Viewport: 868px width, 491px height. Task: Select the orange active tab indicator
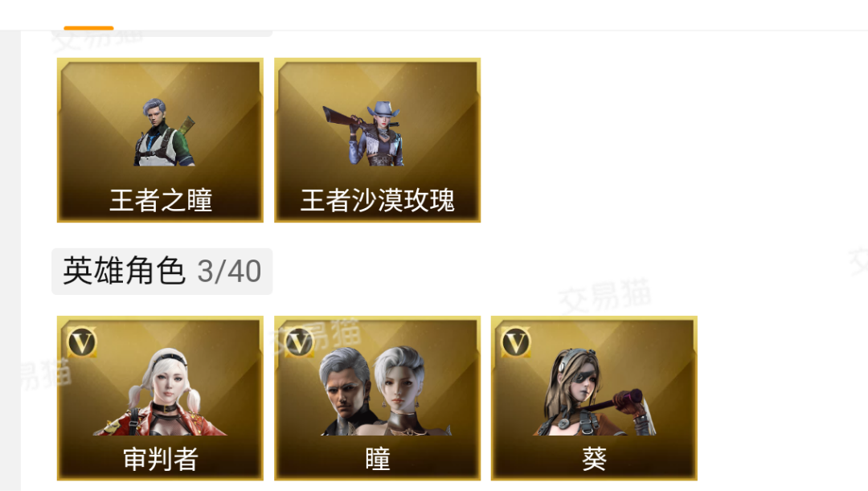tap(88, 27)
